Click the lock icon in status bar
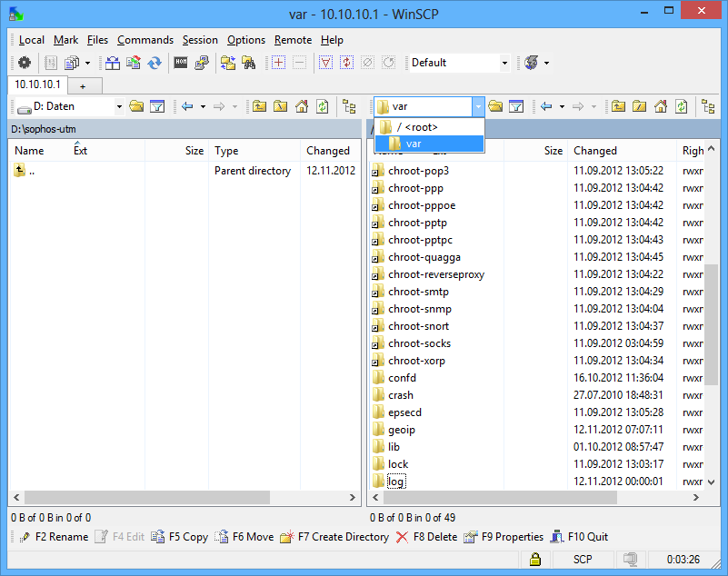This screenshot has width=728, height=576. [x=534, y=560]
